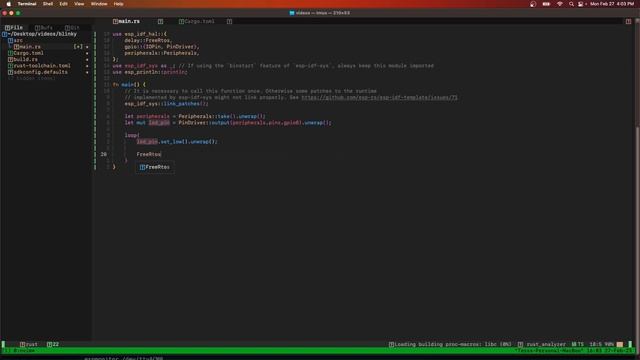
Task: Click esp_idf_sys::link_patches() call
Action: (x=166, y=104)
